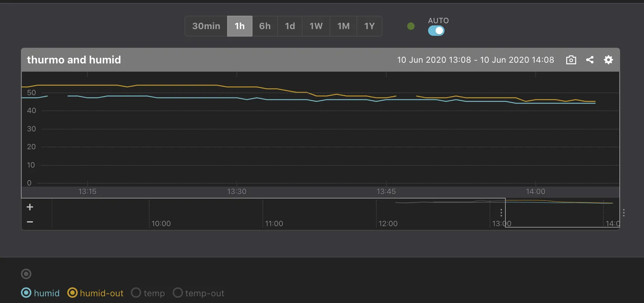Choose the 1Y time range

[369, 26]
